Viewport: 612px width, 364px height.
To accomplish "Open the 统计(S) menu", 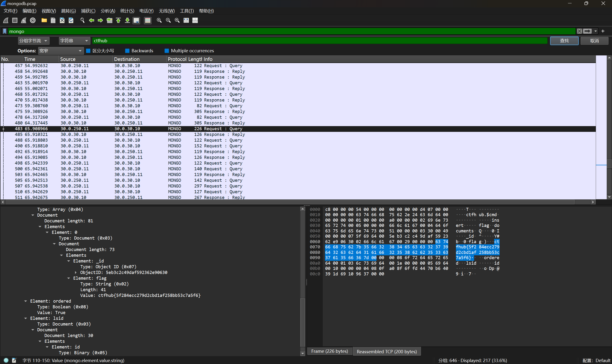I will click(x=127, y=11).
